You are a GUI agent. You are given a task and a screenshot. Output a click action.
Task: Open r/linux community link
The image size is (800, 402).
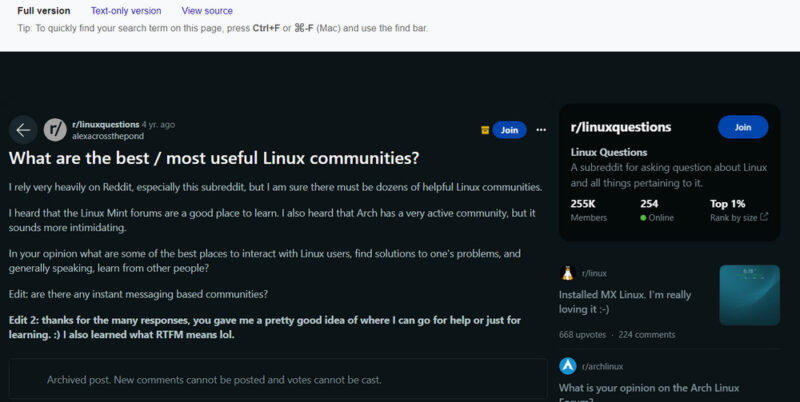coord(594,273)
